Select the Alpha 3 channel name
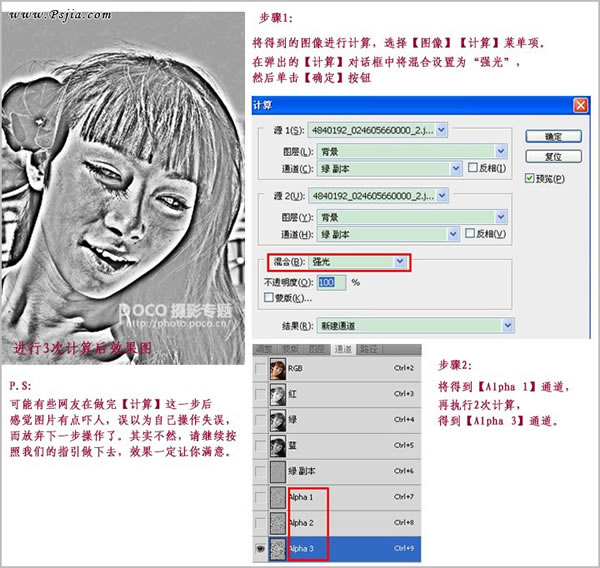This screenshot has height=568, width=600. [x=301, y=548]
